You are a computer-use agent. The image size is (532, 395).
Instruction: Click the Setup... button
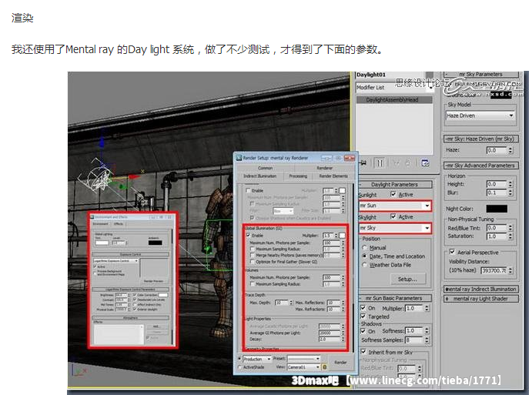[407, 279]
